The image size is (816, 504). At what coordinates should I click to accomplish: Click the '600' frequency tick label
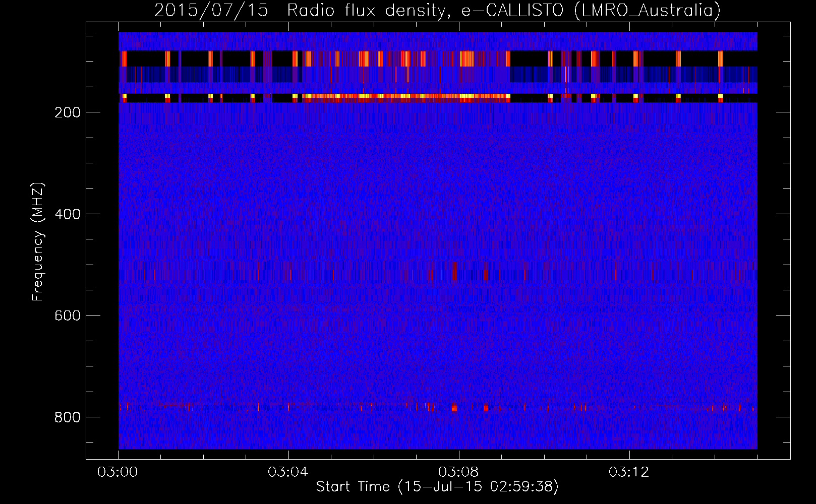(x=68, y=316)
